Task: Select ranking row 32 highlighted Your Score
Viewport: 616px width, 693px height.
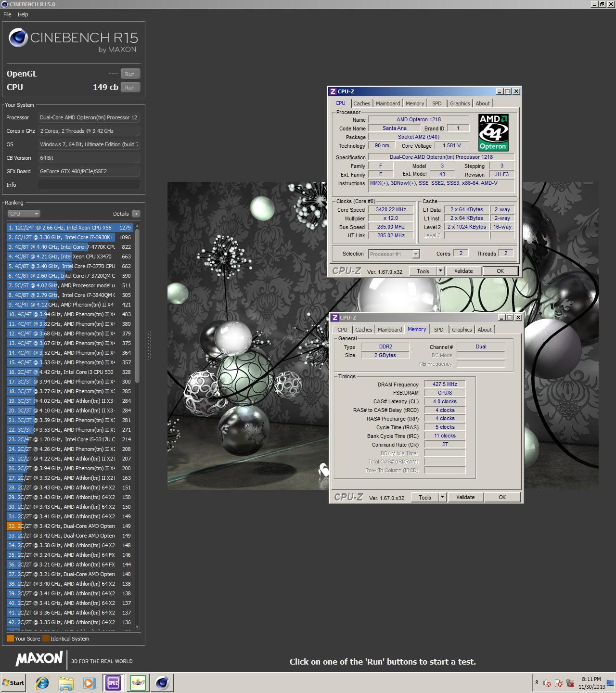Action: click(70, 526)
